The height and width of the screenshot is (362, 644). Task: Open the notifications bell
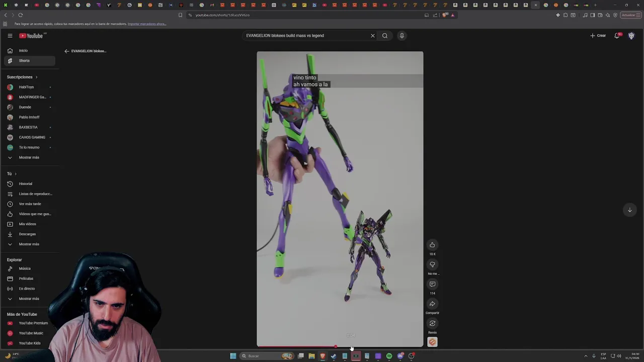[617, 36]
